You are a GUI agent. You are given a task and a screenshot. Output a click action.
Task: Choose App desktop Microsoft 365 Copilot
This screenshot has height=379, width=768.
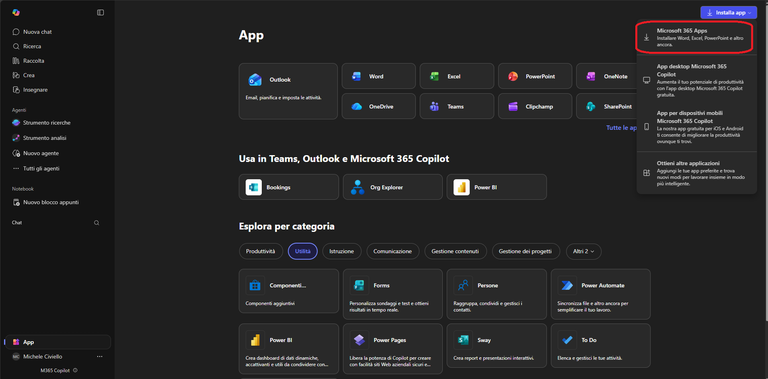pos(696,80)
